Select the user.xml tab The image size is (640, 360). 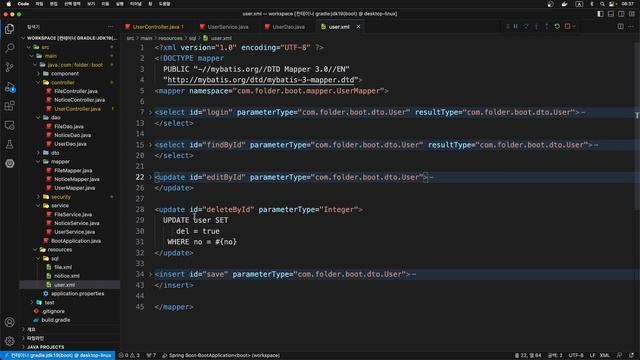point(339,27)
